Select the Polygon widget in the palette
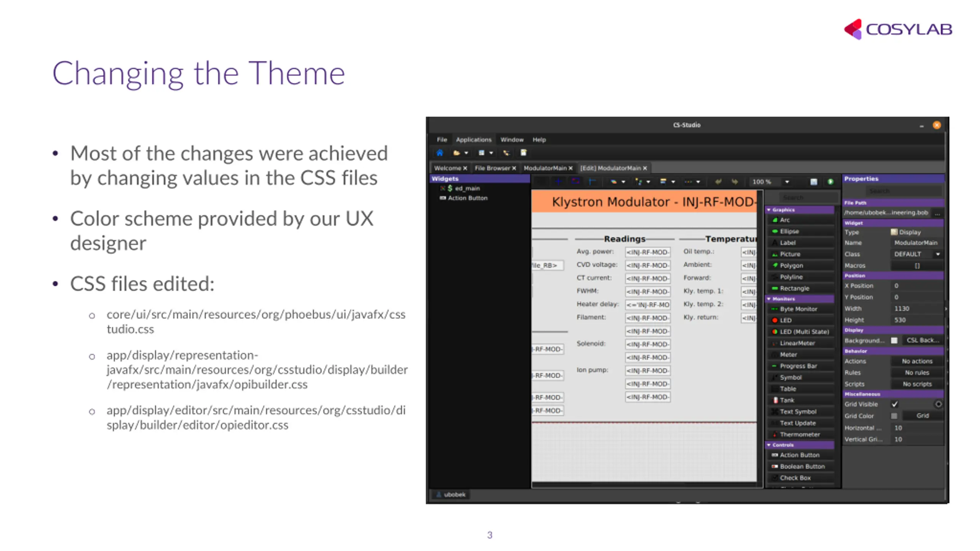Image resolution: width=980 pixels, height=551 pixels. tap(800, 266)
